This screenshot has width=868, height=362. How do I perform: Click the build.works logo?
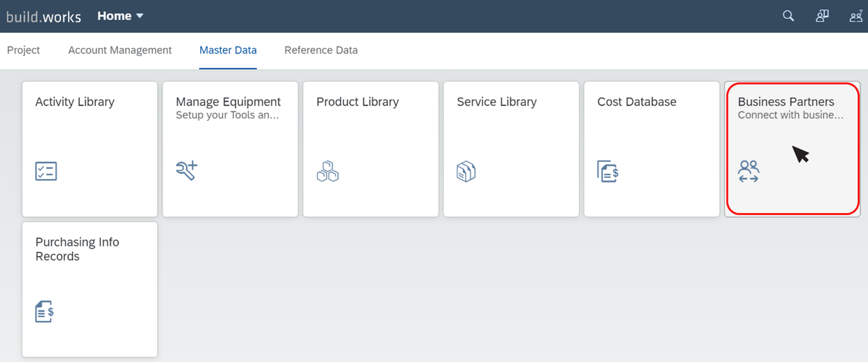tap(43, 17)
